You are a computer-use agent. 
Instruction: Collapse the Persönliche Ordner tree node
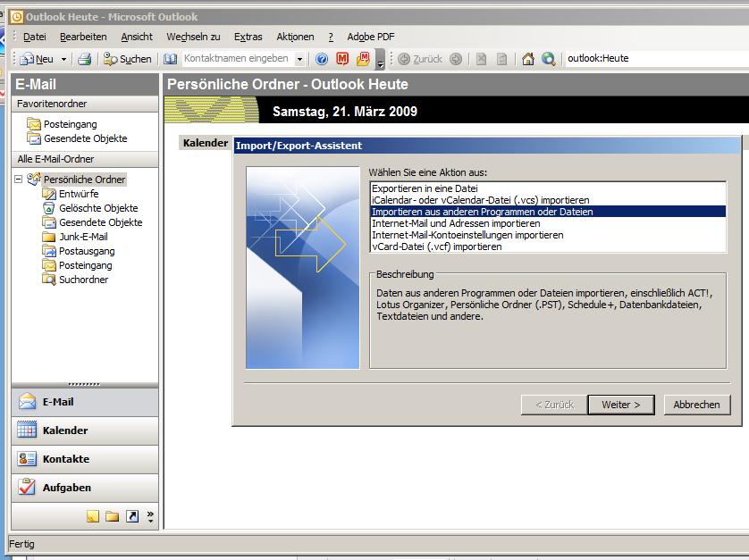pos(18,180)
